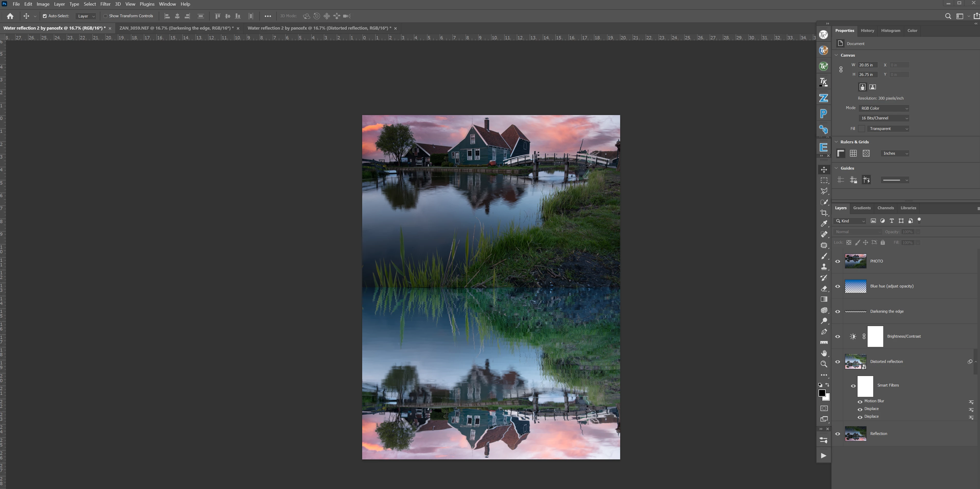Select the Rectangular Marquee tool
The width and height of the screenshot is (980, 489).
824,181
